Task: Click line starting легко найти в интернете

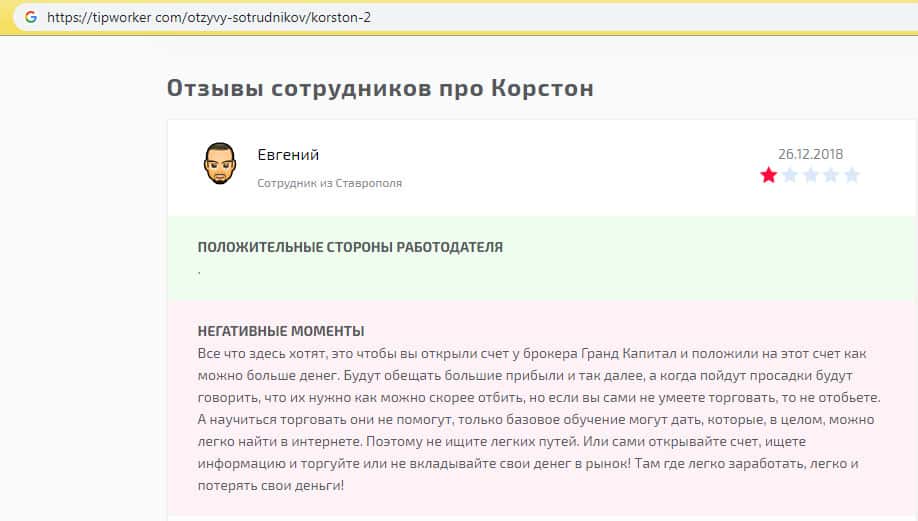Action: pyautogui.click(x=502, y=441)
